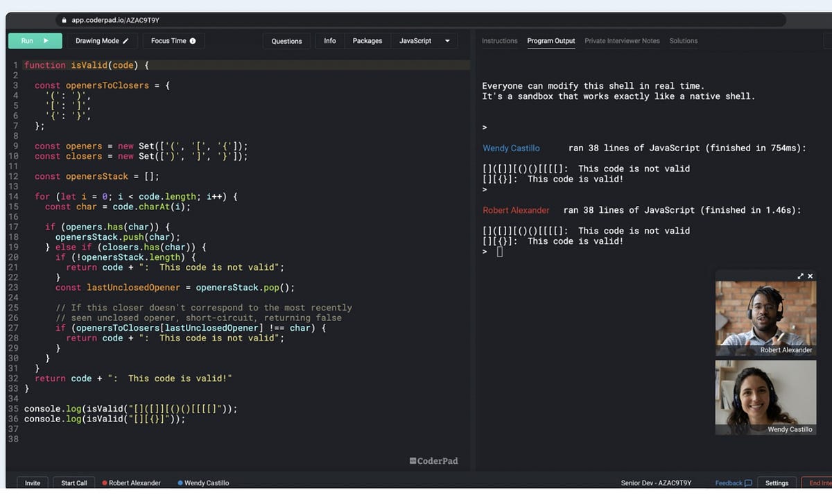Switch to Private Interviewer Notes tab
The height and width of the screenshot is (504, 832).
click(x=622, y=41)
